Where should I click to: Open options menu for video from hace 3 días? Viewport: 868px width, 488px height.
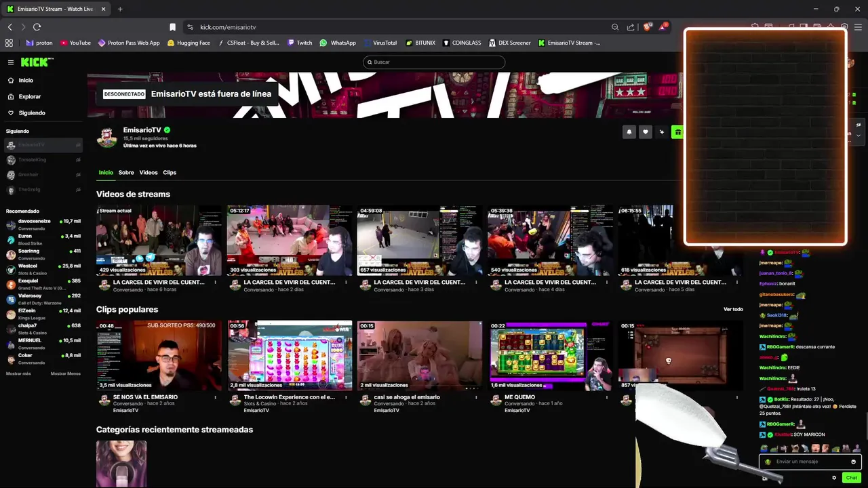point(476,283)
